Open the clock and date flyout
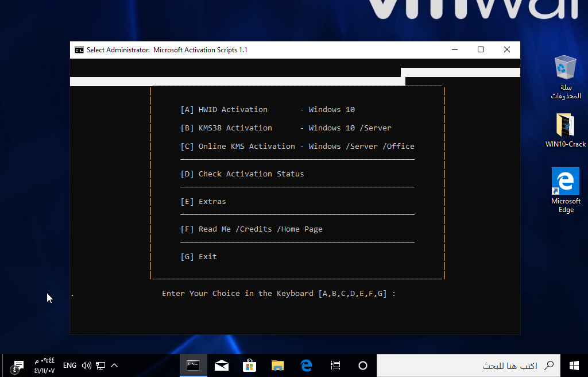Screen dimensions: 588x377 coord(45,366)
